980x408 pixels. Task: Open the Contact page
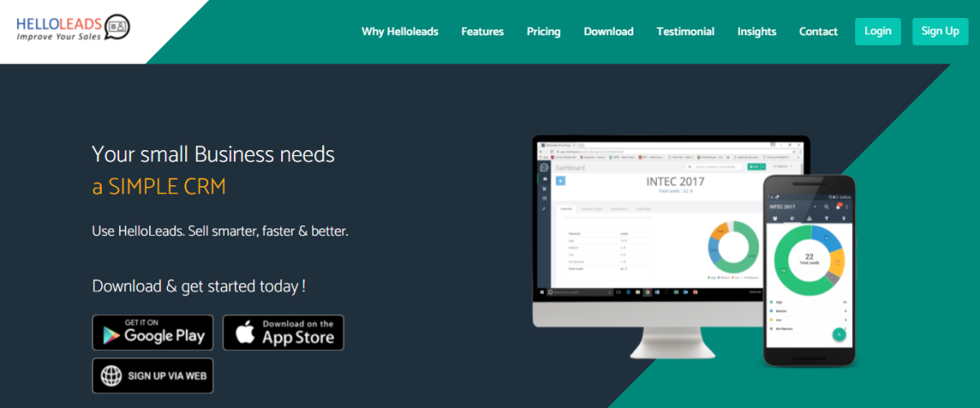[819, 32]
